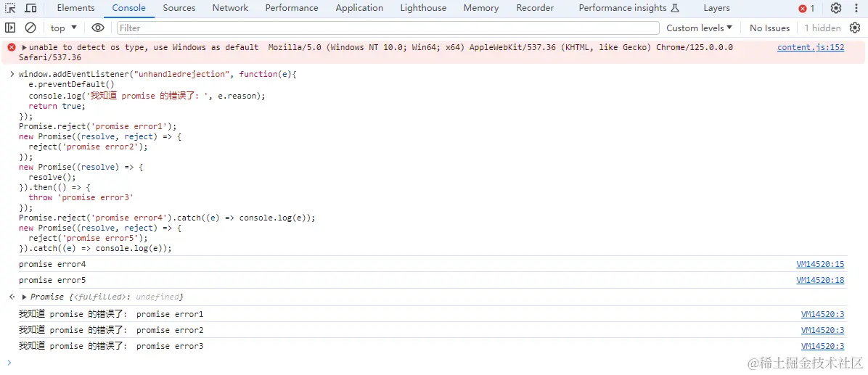868x375 pixels.
Task: Click the console prompt input line
Action: [434, 363]
